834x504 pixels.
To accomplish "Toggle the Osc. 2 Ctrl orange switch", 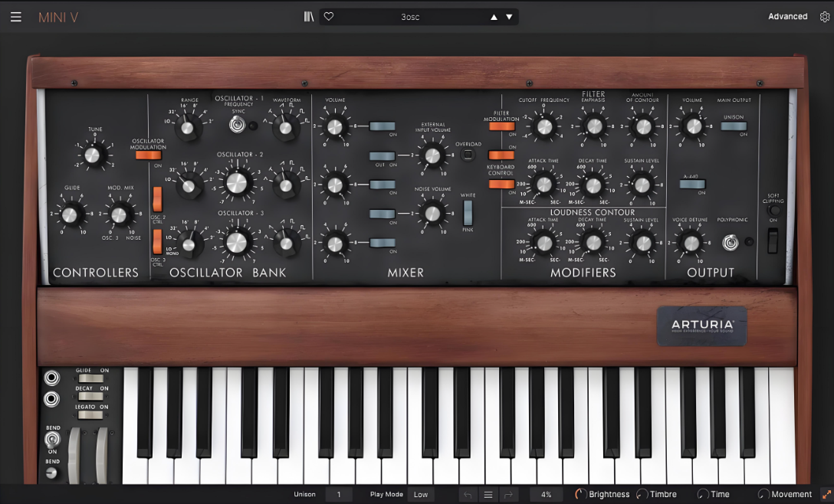I will pos(157,199).
